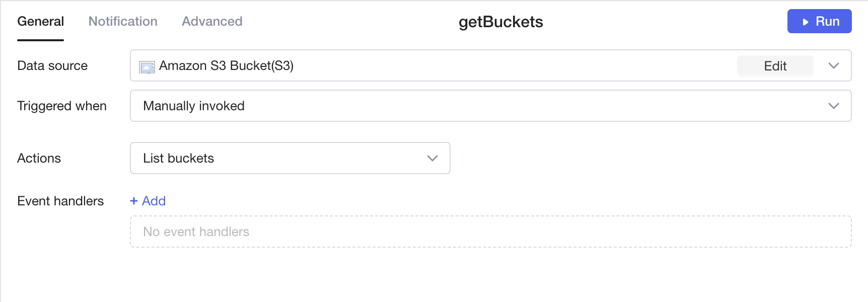Click the getBuckets query name

500,22
